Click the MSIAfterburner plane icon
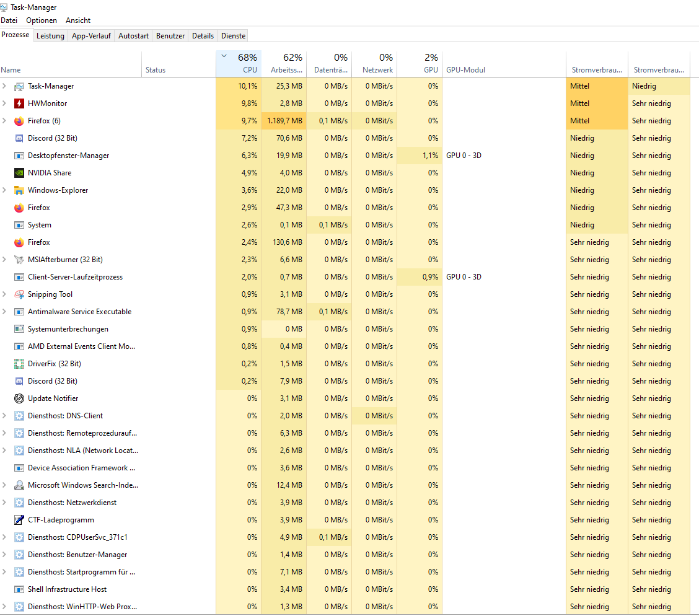The width and height of the screenshot is (699, 616). (19, 260)
